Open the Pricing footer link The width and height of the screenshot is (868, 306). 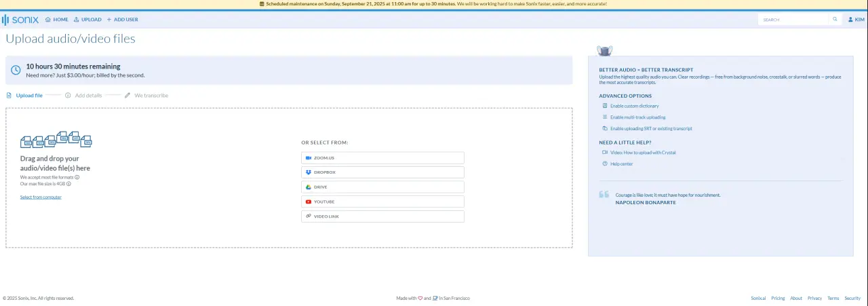(778, 299)
